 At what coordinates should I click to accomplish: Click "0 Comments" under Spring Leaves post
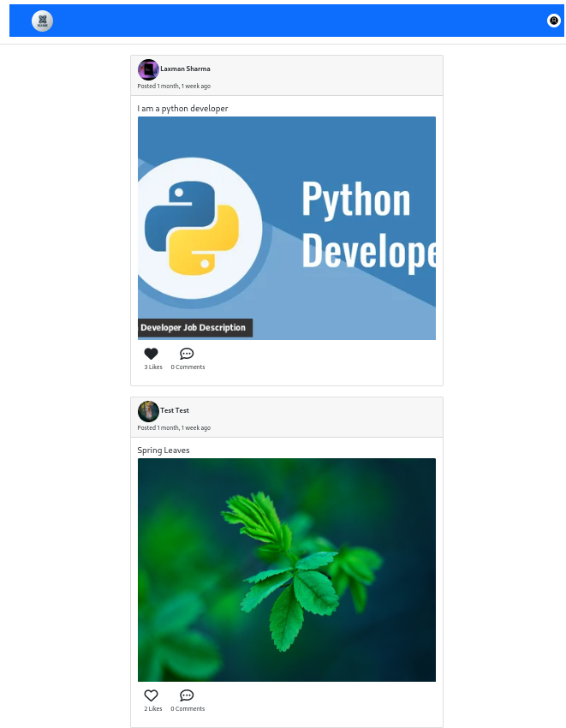click(188, 709)
